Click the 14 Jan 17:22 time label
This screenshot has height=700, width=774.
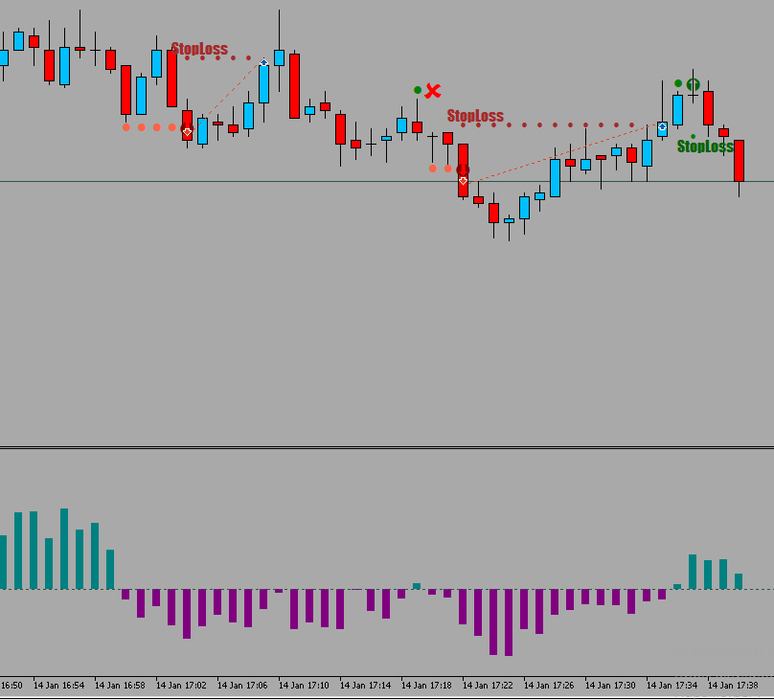coord(488,686)
